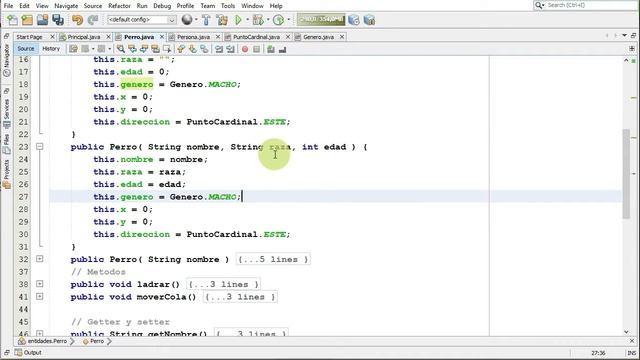Switch to the PuntoCardinal.java tab
Image resolution: width=640 pixels, height=360 pixels.
tap(256, 37)
